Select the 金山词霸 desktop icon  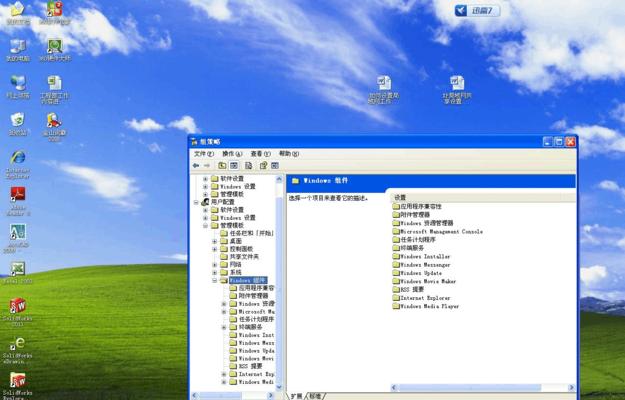[54, 127]
